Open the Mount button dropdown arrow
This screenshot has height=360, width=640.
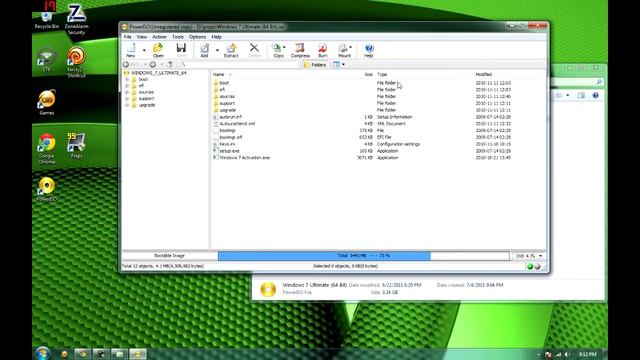pos(351,47)
